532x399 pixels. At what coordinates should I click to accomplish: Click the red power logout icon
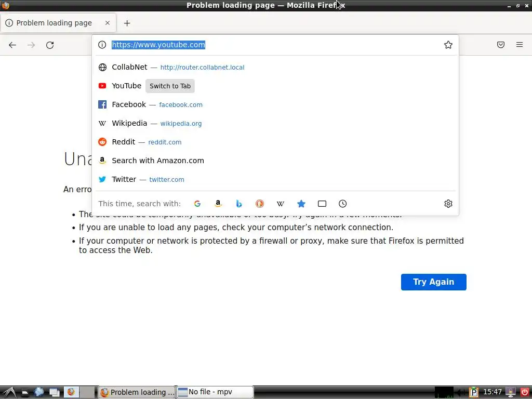[x=525, y=392]
